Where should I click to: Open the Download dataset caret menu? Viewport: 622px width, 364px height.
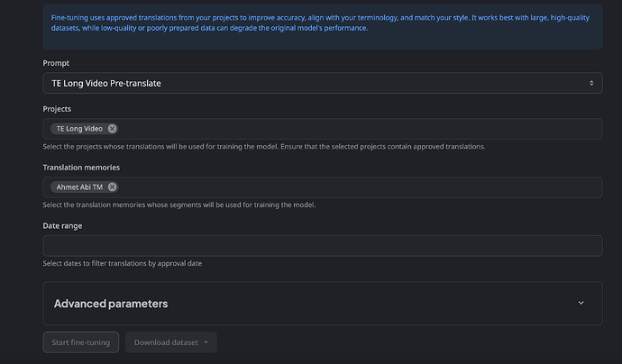click(206, 342)
